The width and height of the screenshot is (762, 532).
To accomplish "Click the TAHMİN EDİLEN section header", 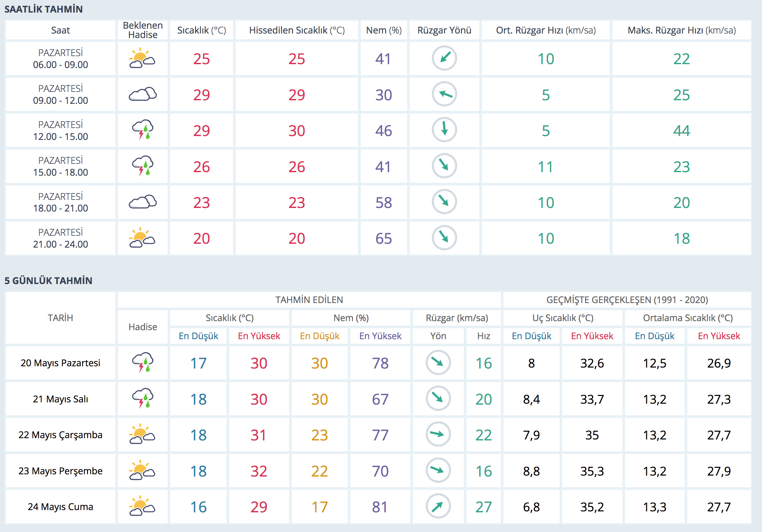I will coord(309,300).
